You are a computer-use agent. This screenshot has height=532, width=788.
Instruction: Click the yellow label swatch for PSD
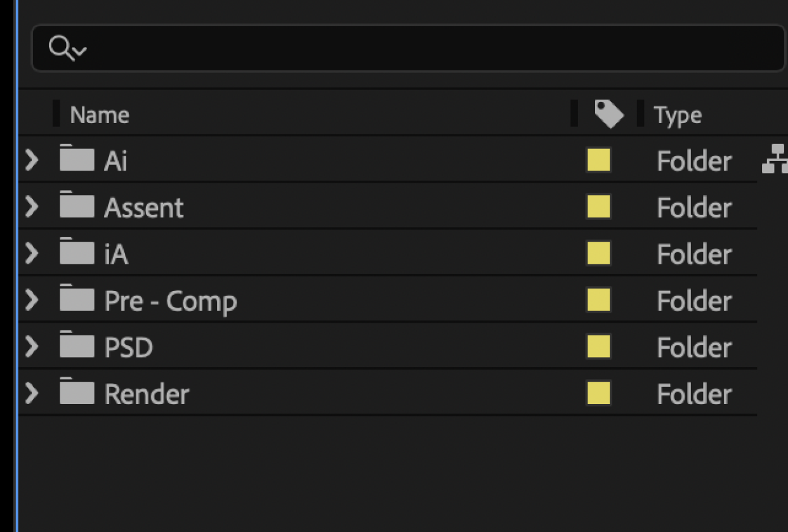point(598,346)
